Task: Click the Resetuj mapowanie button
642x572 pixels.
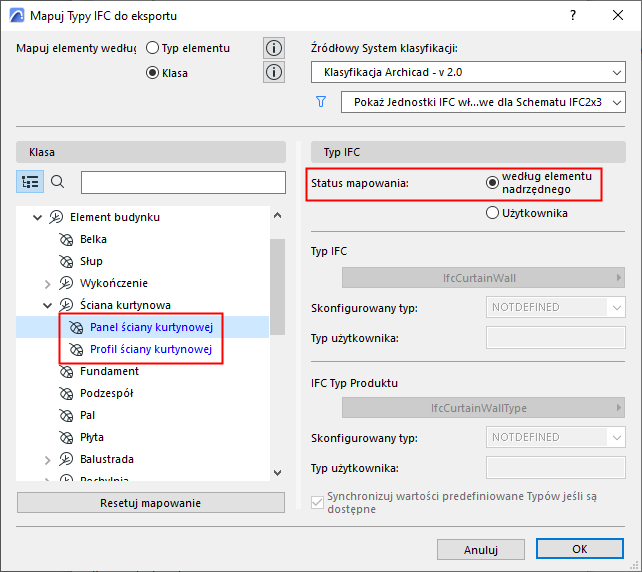Action: pos(151,503)
